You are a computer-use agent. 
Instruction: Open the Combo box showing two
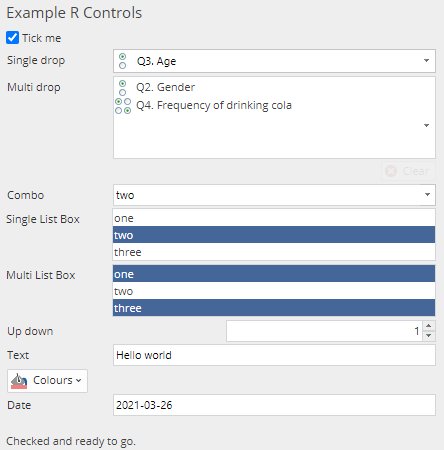(x=274, y=195)
